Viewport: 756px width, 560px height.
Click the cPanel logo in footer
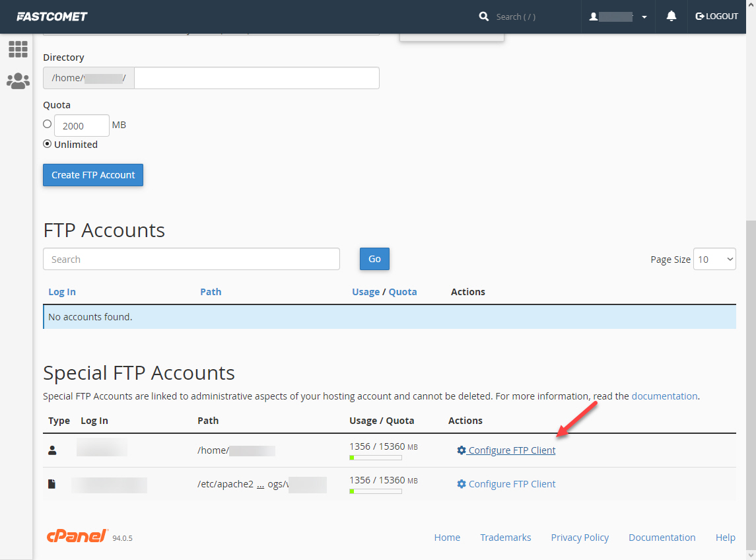click(x=77, y=536)
